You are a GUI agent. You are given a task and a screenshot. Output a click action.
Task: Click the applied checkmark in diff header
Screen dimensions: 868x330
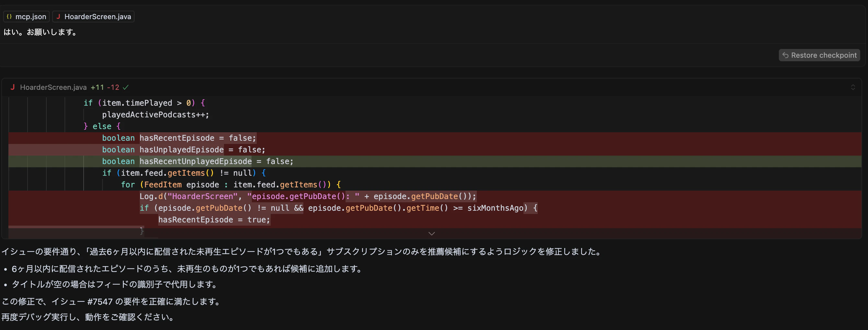pos(126,87)
